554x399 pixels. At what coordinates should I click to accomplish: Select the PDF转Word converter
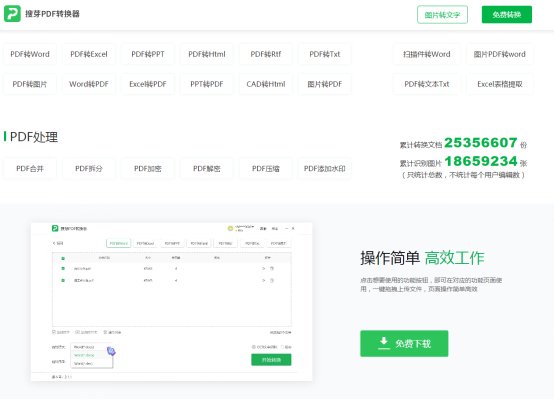pyautogui.click(x=30, y=54)
